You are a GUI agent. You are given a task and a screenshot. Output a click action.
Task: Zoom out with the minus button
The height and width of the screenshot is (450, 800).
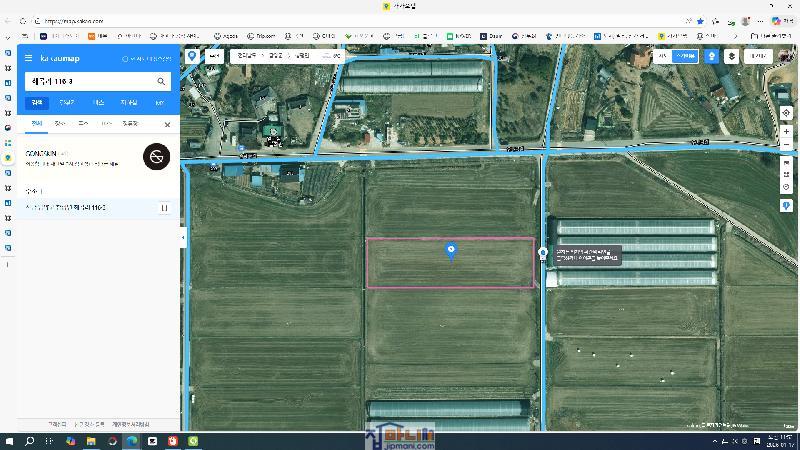tap(787, 144)
